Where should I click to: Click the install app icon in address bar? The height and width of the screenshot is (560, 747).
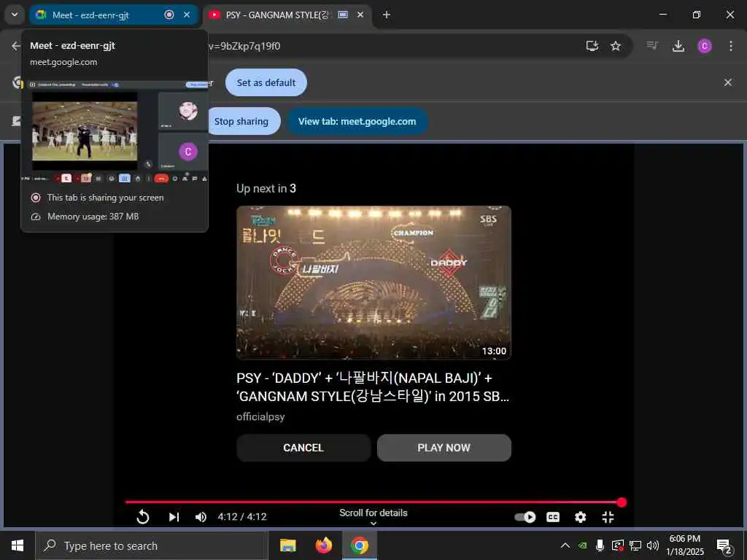pyautogui.click(x=592, y=46)
